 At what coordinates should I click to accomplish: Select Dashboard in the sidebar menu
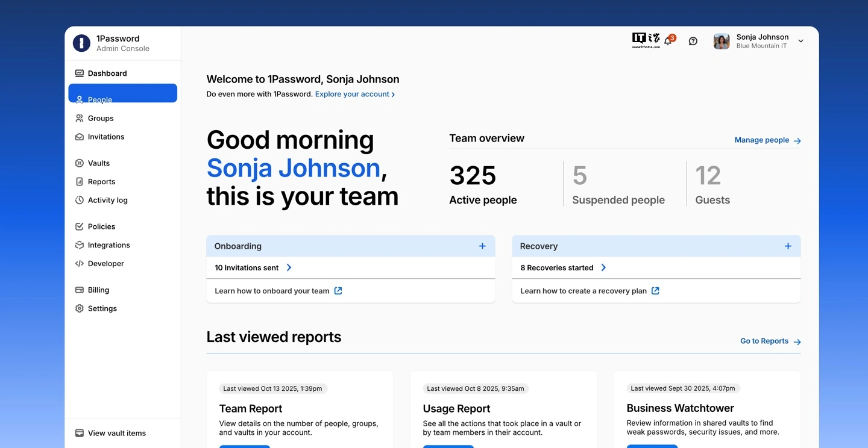click(107, 73)
